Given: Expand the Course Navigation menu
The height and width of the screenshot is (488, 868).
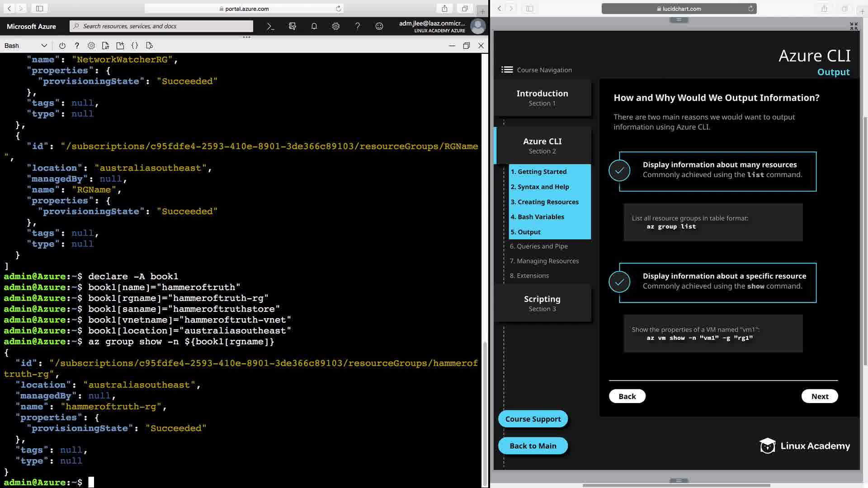Looking at the screenshot, I should [x=507, y=70].
